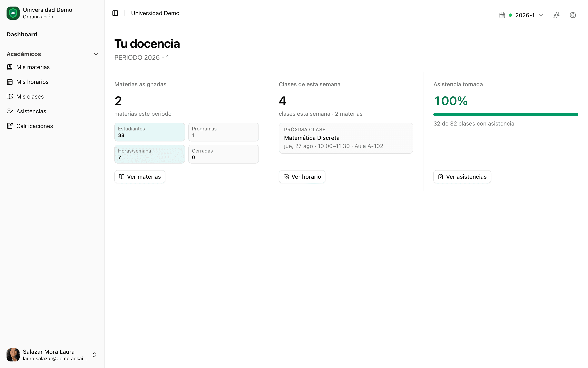This screenshot has height=368, width=588.
Task: Click the Universidad Demo breadcrumb title
Action: [155, 13]
